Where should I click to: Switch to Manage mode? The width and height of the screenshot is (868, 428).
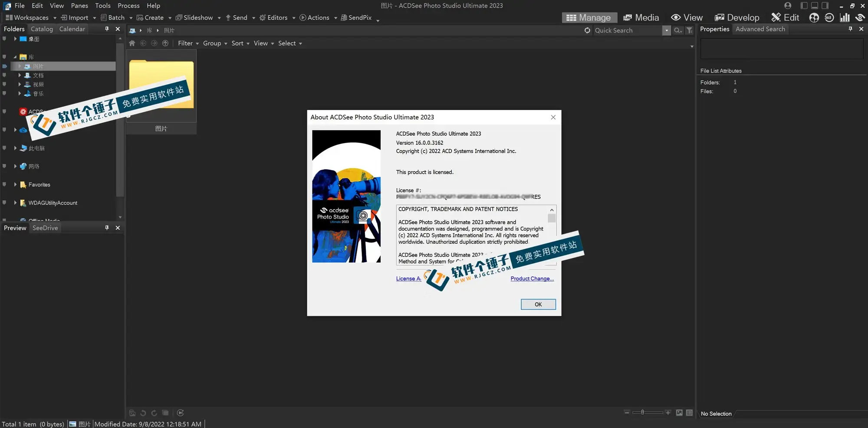(589, 17)
